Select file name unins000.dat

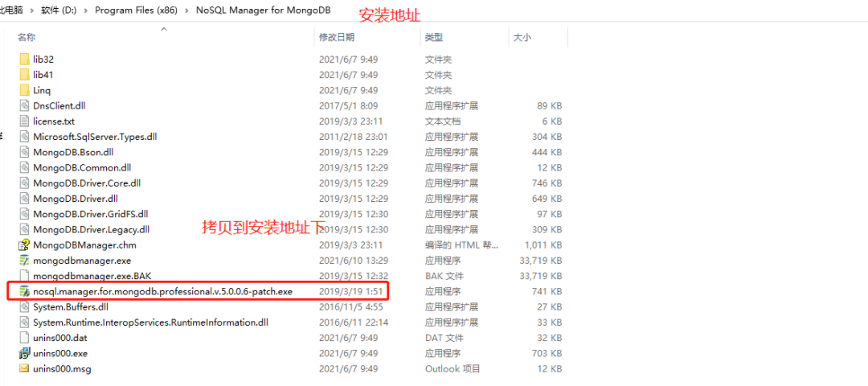(59, 338)
